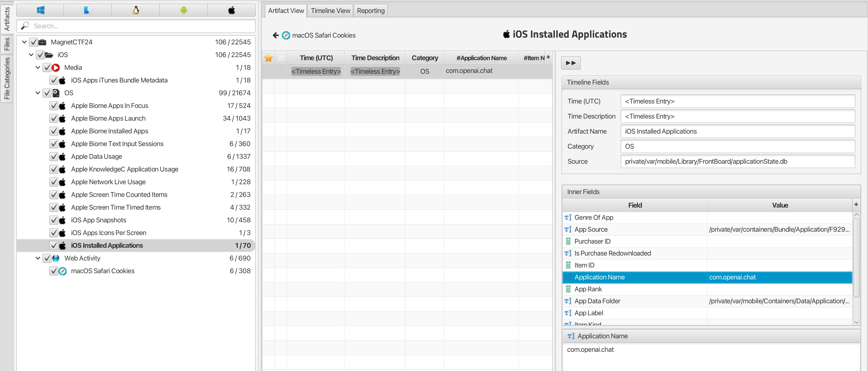Uncheck the Media category checkbox

tap(47, 67)
